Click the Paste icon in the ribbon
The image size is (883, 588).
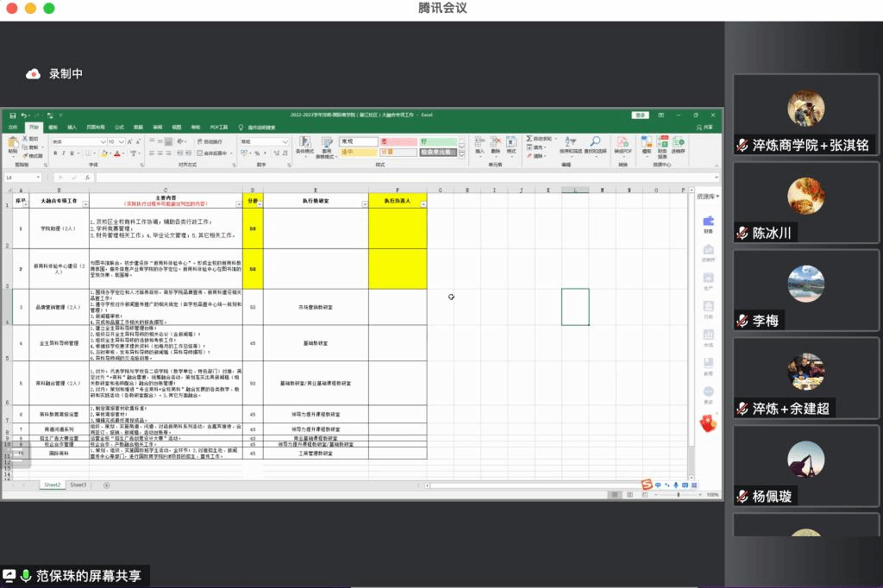coord(13,144)
